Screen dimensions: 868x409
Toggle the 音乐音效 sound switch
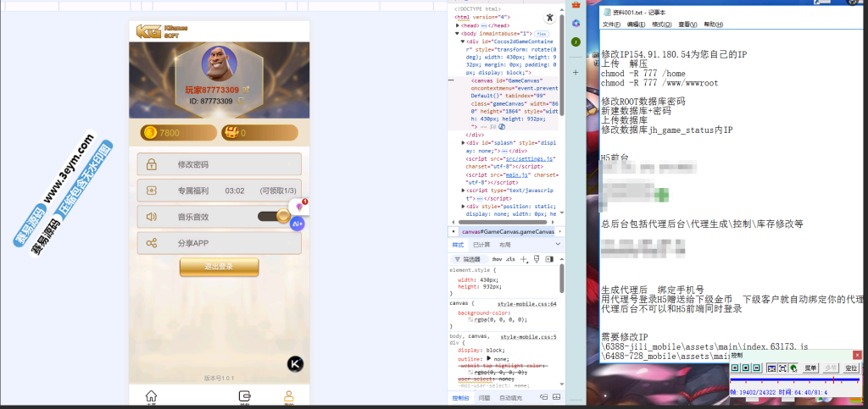tap(275, 217)
